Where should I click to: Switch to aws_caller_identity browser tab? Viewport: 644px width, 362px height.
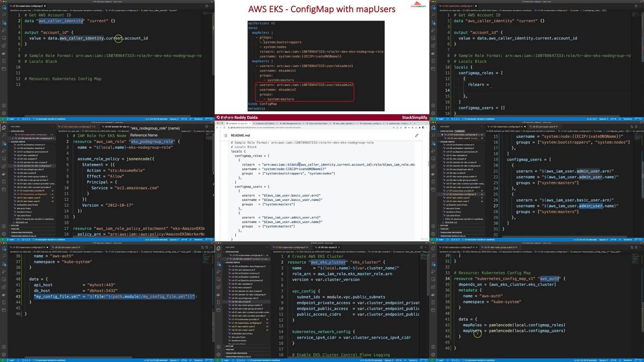pos(345,123)
